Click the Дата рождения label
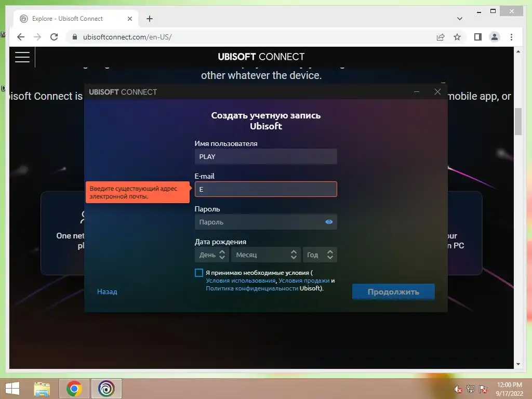Screen dimensions: 532x399 (220, 242)
